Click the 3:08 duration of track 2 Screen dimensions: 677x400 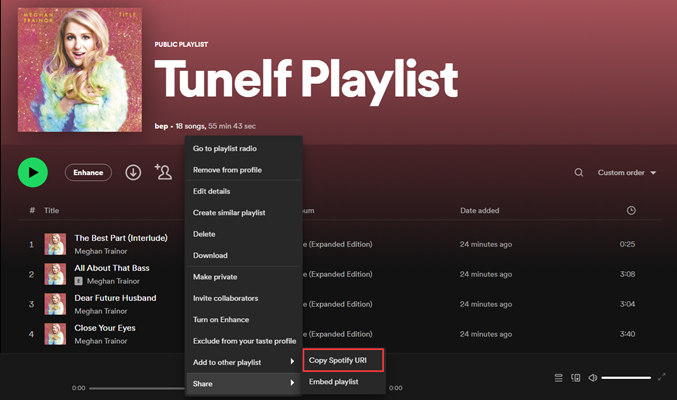point(627,274)
